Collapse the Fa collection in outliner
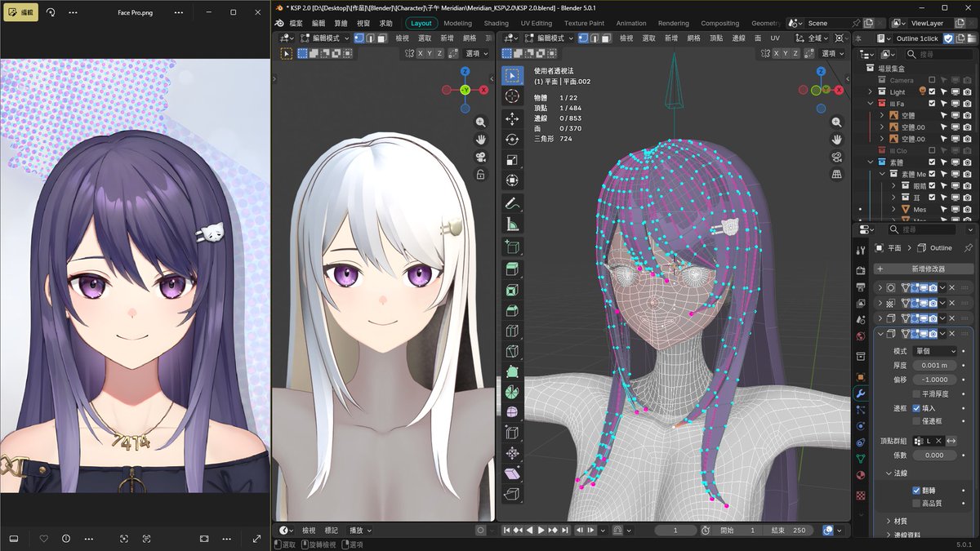 point(871,104)
